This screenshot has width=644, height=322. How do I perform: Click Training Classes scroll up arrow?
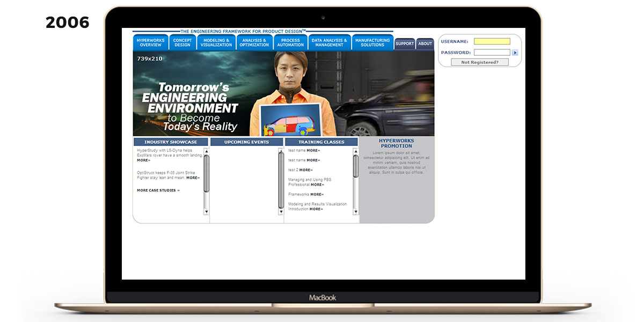click(x=355, y=151)
